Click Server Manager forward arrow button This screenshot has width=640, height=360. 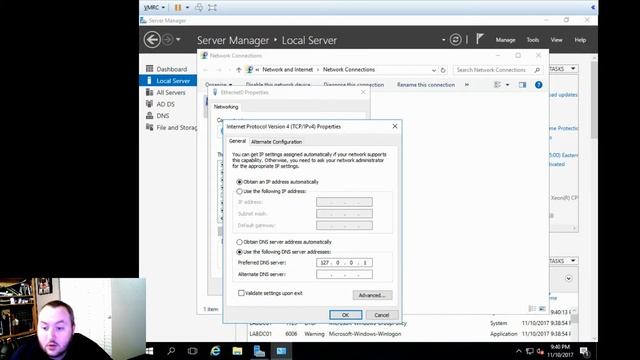[x=168, y=40]
